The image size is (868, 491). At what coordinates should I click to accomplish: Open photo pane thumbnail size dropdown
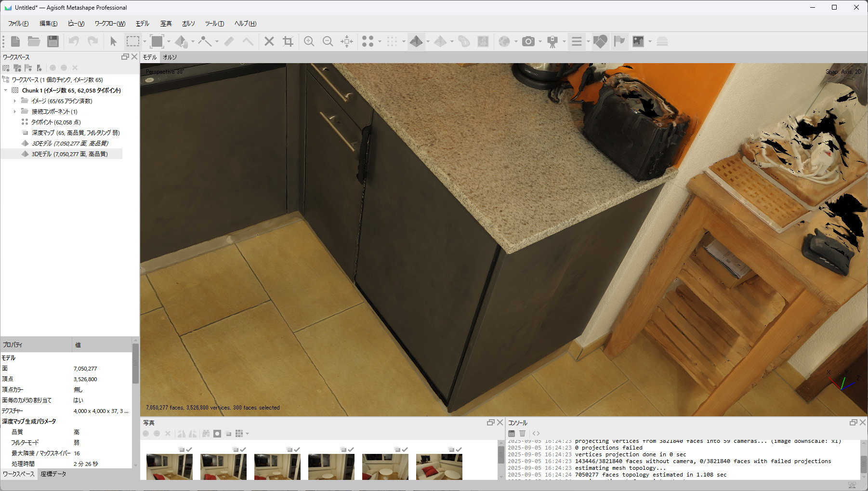pos(248,434)
